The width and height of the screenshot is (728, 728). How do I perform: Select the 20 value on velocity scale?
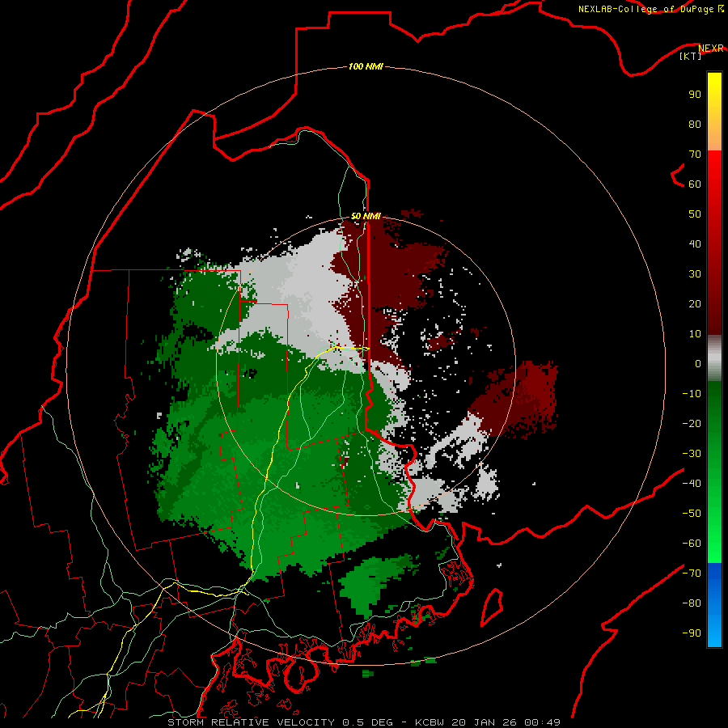click(695, 304)
